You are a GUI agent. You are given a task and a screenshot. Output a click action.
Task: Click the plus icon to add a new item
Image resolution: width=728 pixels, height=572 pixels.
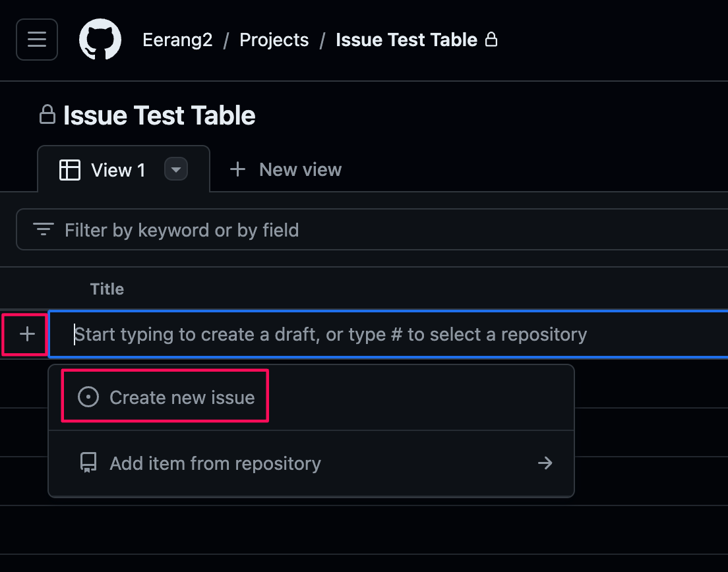pos(25,334)
